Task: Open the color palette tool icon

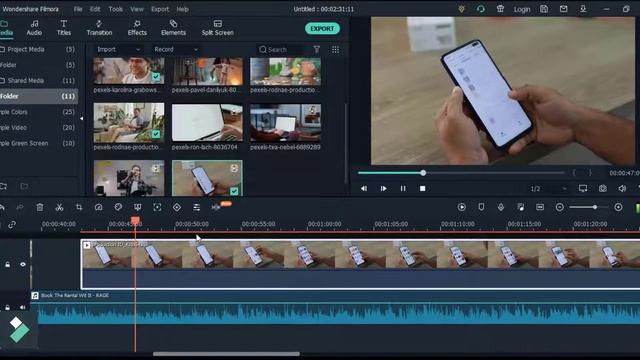Action: [118, 207]
